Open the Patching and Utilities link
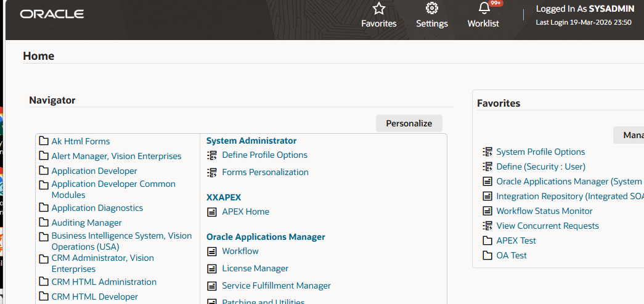 (263, 302)
